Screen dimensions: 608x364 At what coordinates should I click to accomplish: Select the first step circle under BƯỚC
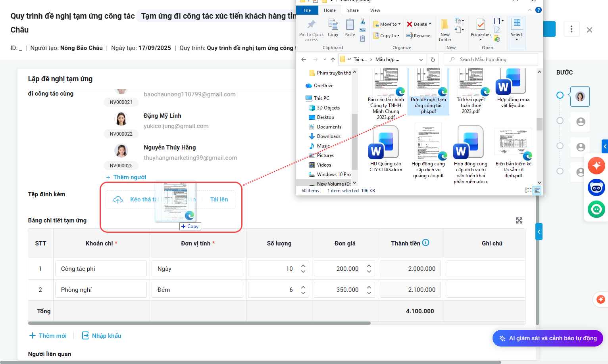click(x=560, y=95)
